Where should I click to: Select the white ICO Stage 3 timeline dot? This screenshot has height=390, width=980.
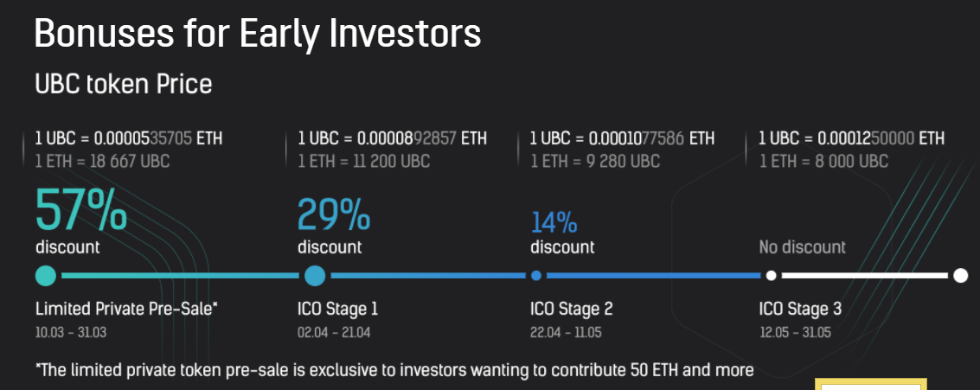(x=772, y=275)
